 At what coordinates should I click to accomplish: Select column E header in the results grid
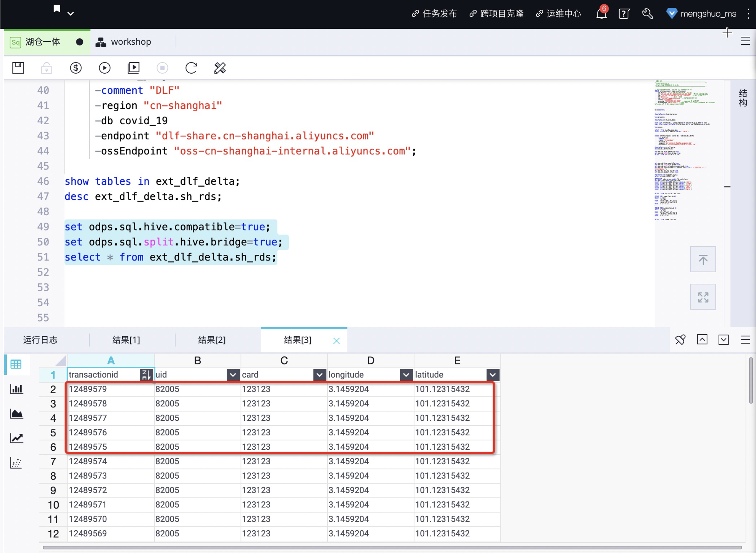457,361
